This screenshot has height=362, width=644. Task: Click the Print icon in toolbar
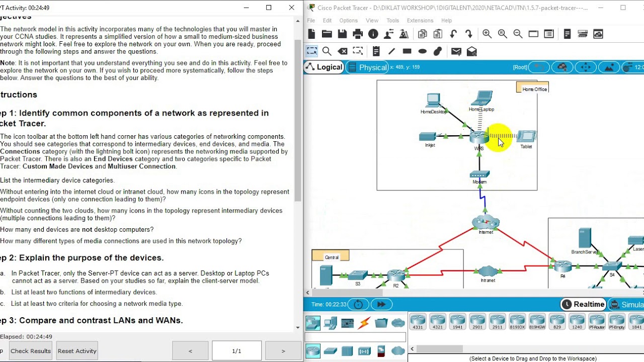[x=358, y=34]
